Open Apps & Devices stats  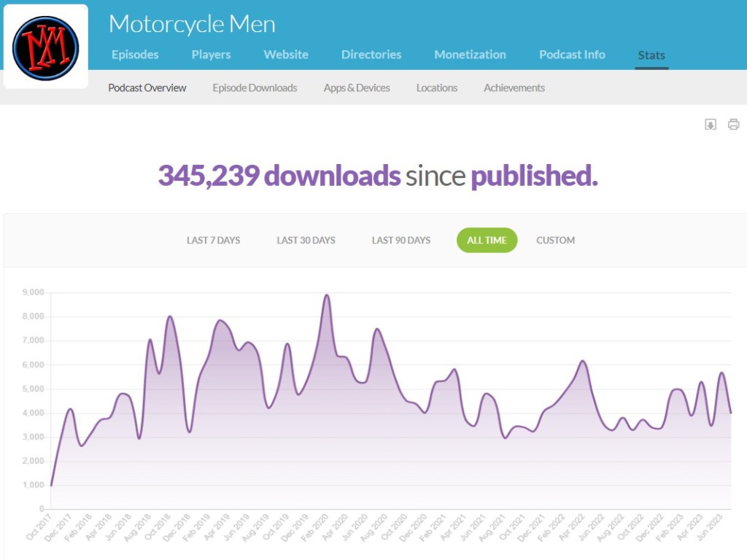[357, 87]
